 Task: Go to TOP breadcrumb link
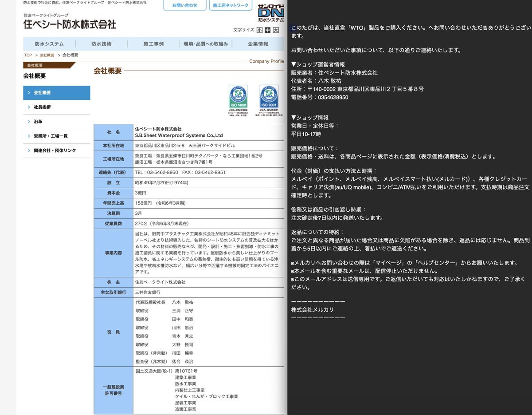click(x=28, y=55)
